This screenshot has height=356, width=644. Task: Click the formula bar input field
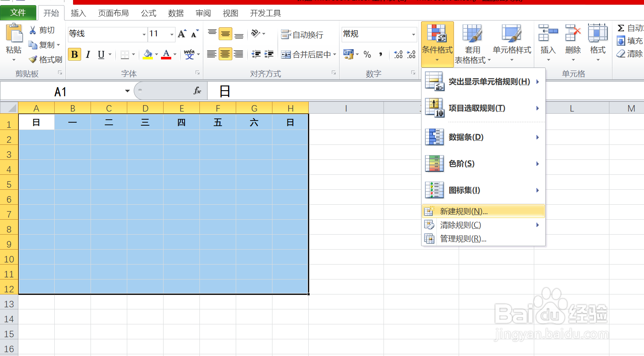pyautogui.click(x=425, y=91)
